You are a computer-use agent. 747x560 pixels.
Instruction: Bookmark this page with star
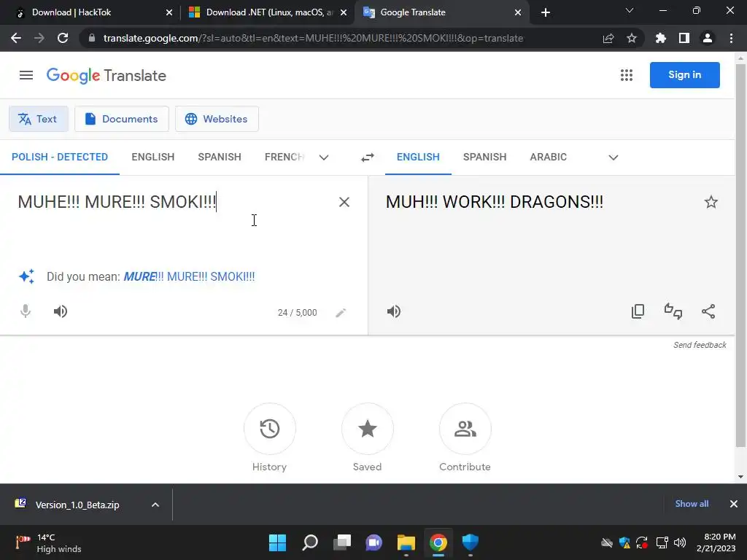coord(632,38)
